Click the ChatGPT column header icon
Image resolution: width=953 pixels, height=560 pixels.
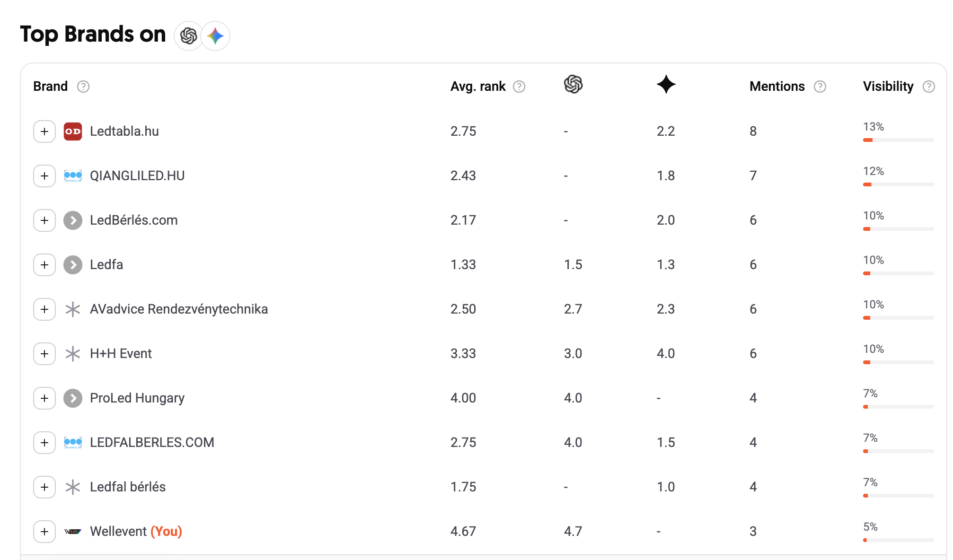[573, 84]
